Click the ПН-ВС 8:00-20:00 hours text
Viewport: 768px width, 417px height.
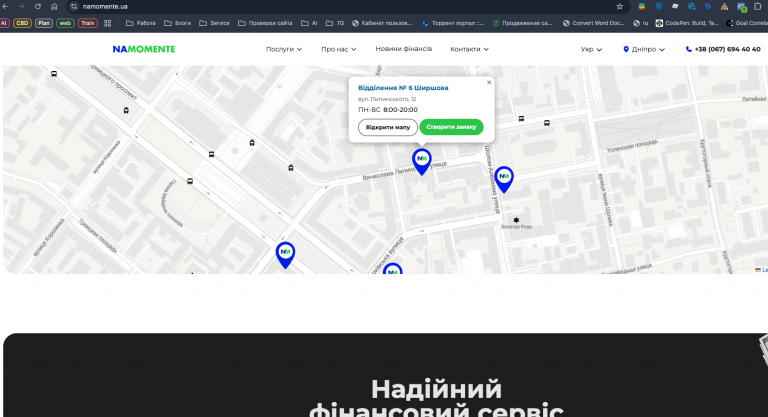[388, 110]
